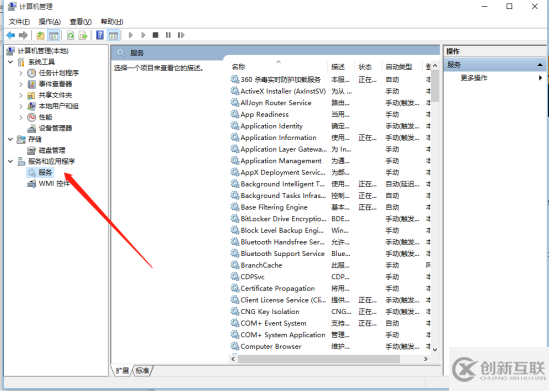Click the export list toolbar icon
549x391 pixels.
point(83,35)
